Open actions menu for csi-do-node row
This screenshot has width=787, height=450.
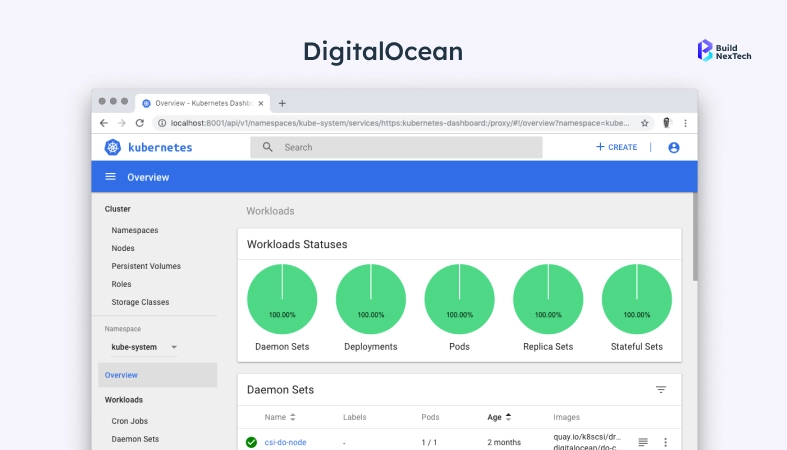point(666,442)
